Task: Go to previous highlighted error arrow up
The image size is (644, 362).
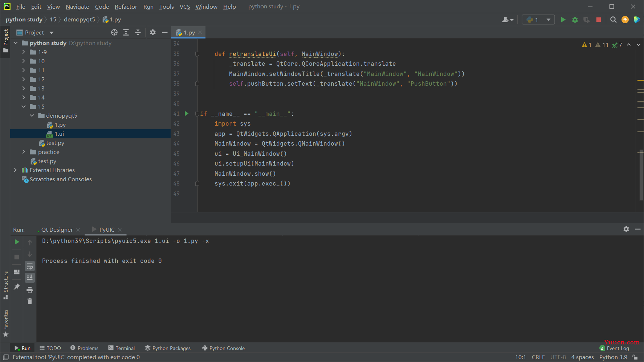Action: [x=629, y=45]
